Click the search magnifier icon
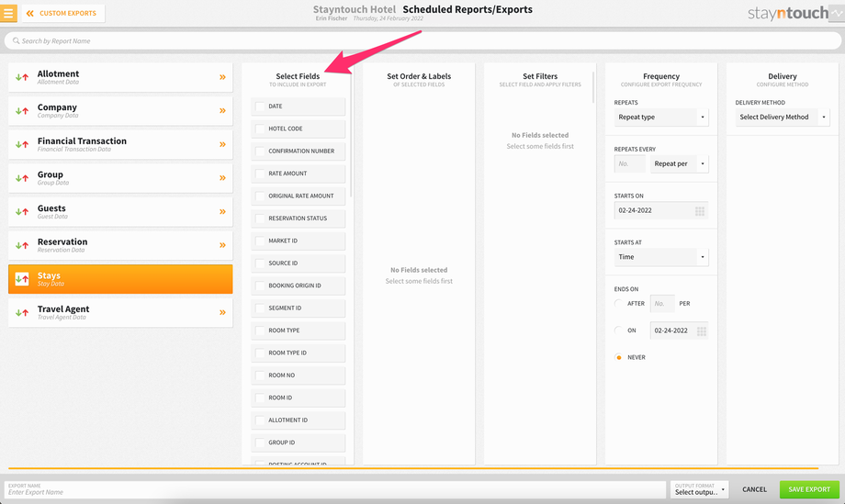 (x=17, y=41)
